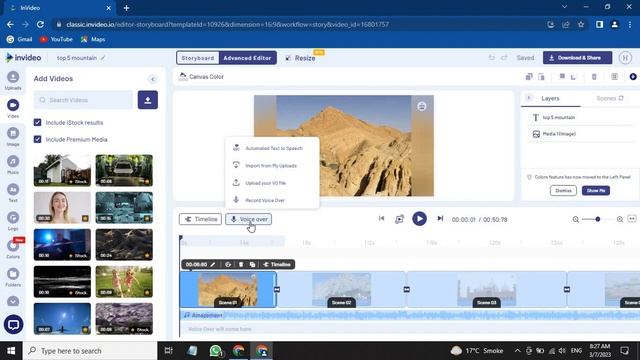The width and height of the screenshot is (640, 360).
Task: Open the user profile avatar H
Action: (x=625, y=58)
